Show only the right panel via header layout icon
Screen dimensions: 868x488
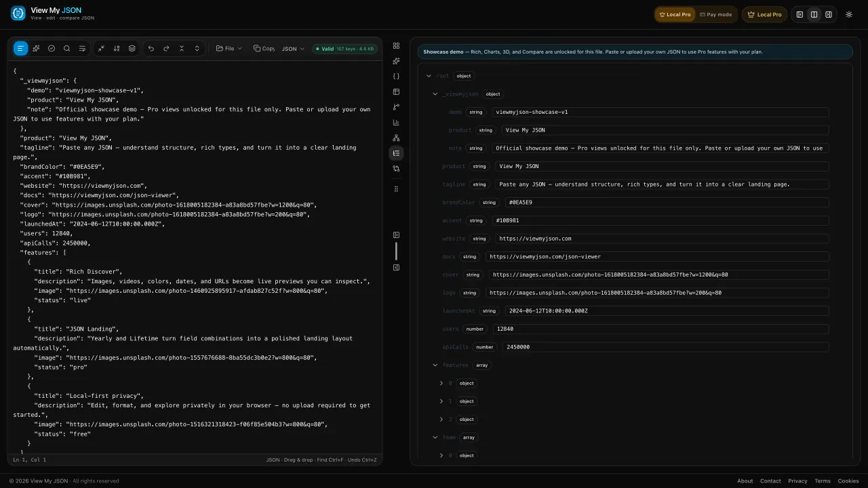[829, 14]
